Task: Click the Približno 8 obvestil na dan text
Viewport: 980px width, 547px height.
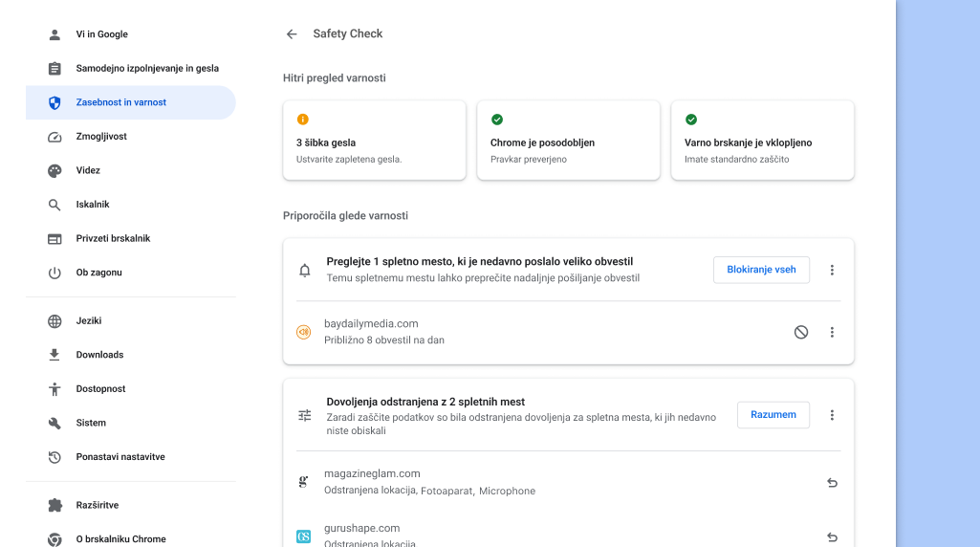Action: click(x=383, y=340)
